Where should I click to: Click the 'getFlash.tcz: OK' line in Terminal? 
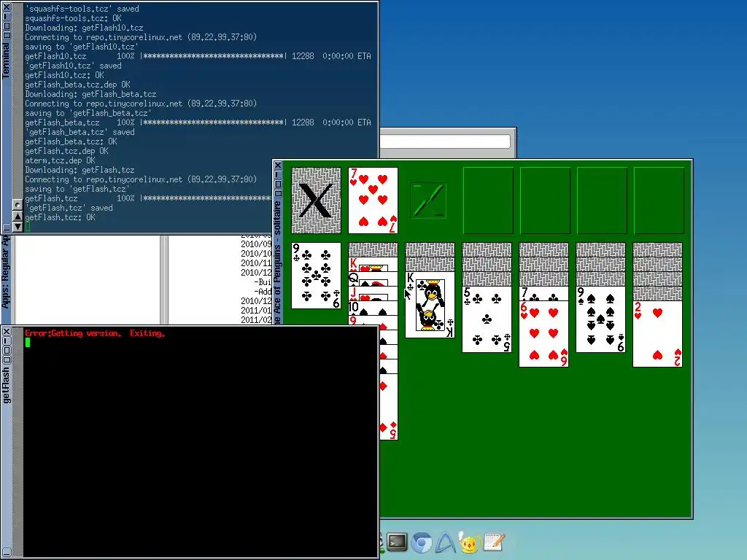[x=60, y=217]
